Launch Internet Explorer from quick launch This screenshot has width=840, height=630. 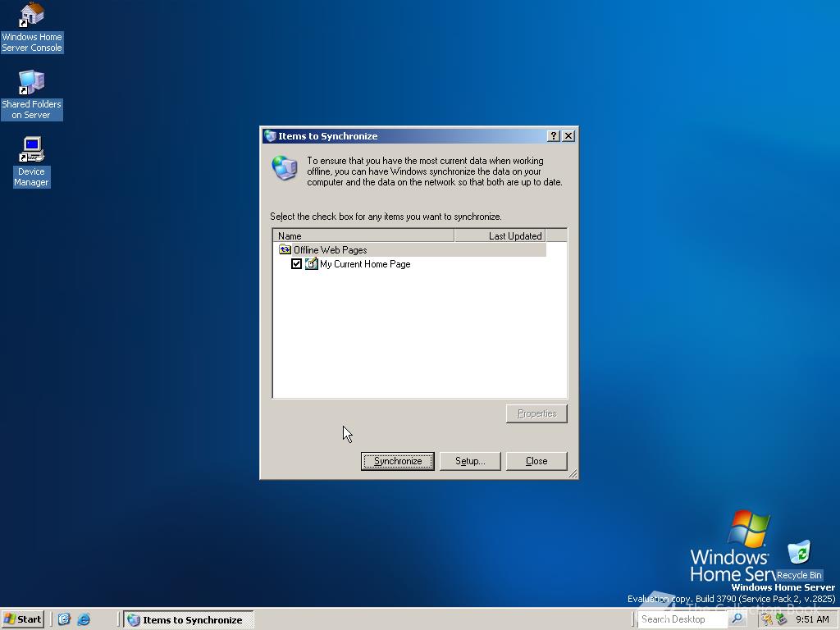pyautogui.click(x=84, y=619)
